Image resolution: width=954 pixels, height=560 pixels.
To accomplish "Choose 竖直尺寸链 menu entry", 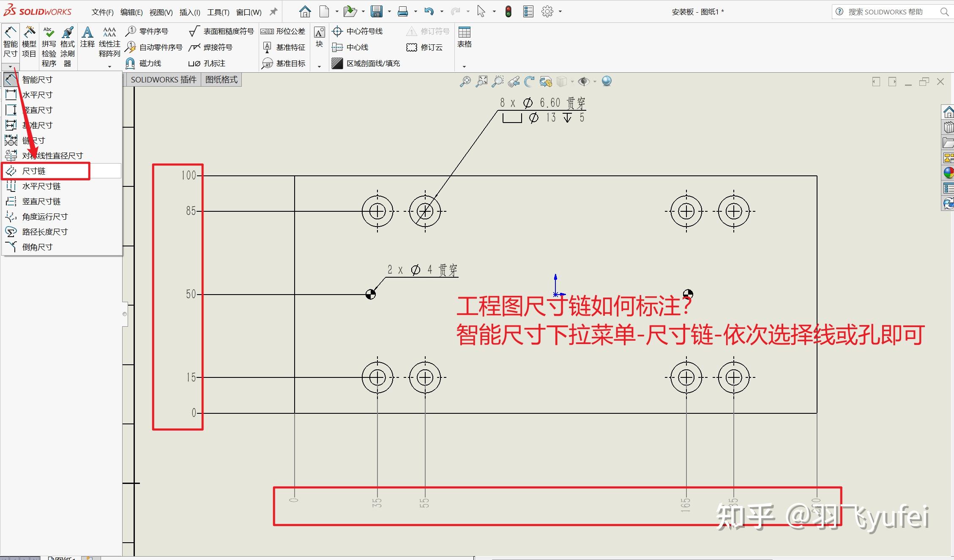I will coord(62,201).
